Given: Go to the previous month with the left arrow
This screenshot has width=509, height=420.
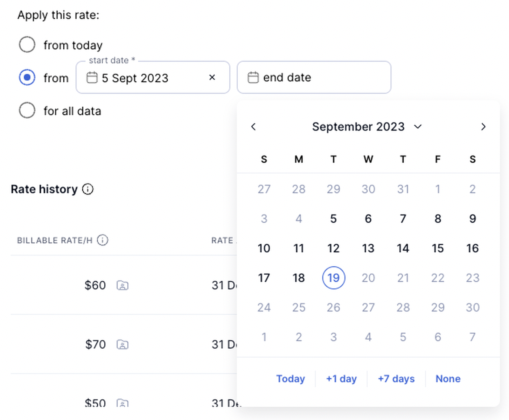Looking at the screenshot, I should pos(253,127).
